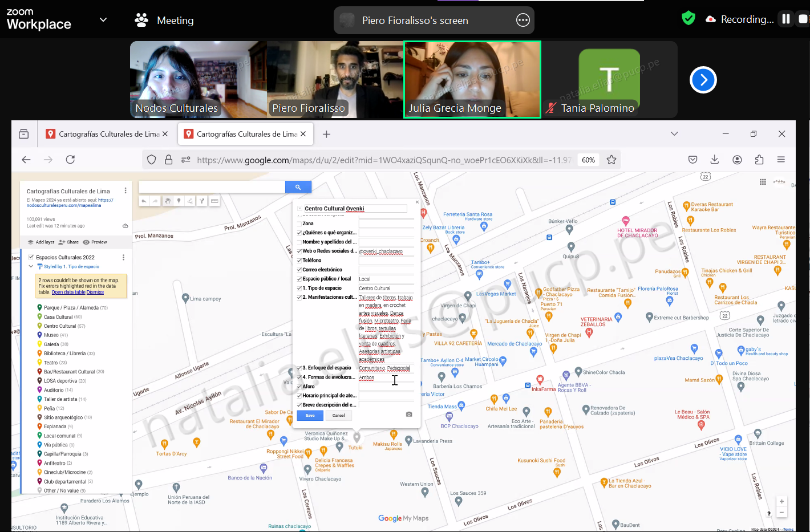This screenshot has height=532, width=810.
Task: Select Julia Grecia Monge video thumbnail
Action: 472,79
